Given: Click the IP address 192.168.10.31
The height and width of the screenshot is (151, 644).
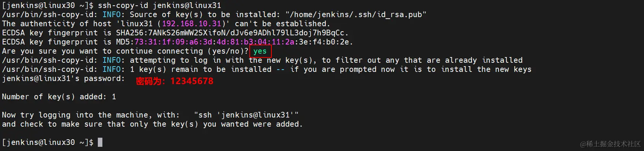Looking at the screenshot, I should point(192,24).
